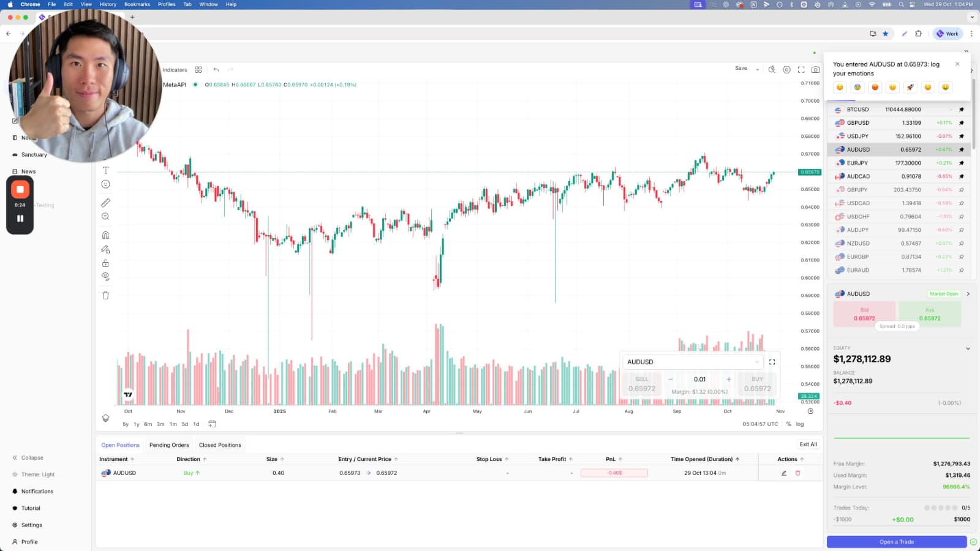
Task: Open the Closed Positions tab
Action: coord(220,445)
